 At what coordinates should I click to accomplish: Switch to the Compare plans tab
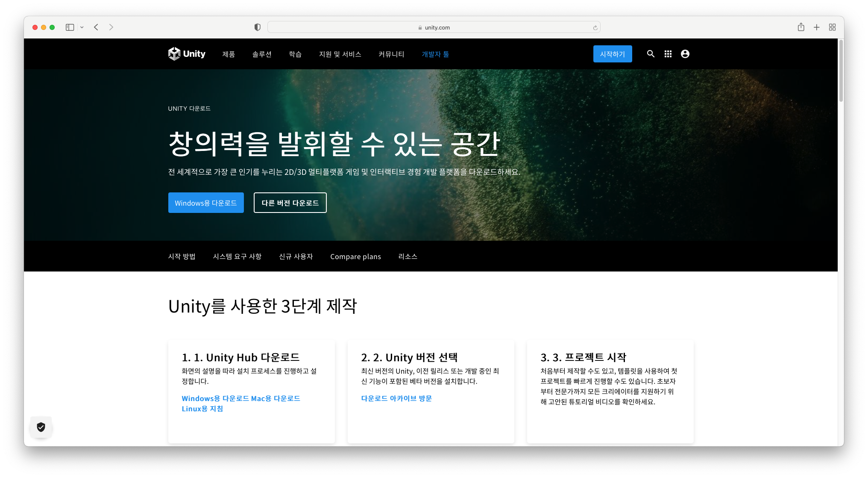[x=355, y=257]
